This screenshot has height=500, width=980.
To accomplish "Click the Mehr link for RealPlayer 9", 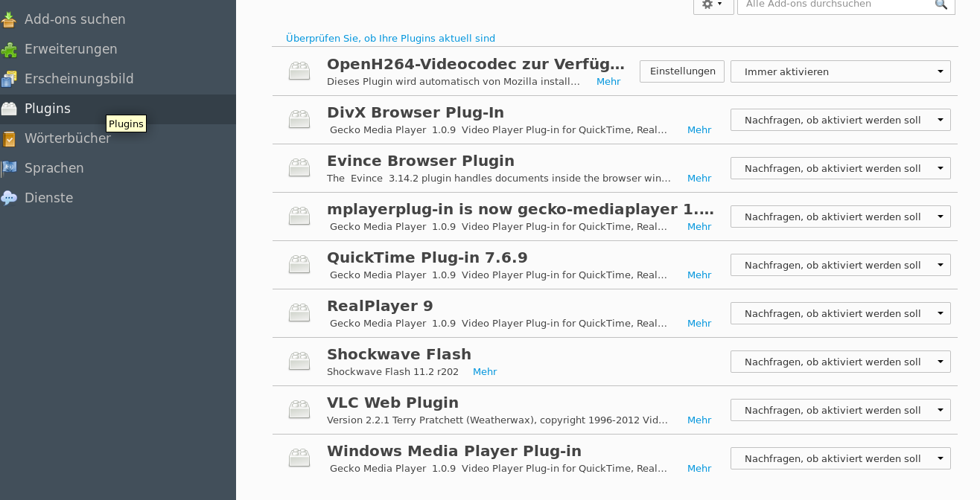I will [699, 324].
